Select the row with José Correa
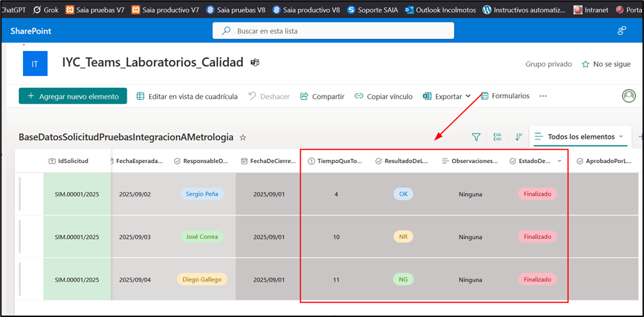Screen dimensions: 644x317 click(x=29, y=237)
